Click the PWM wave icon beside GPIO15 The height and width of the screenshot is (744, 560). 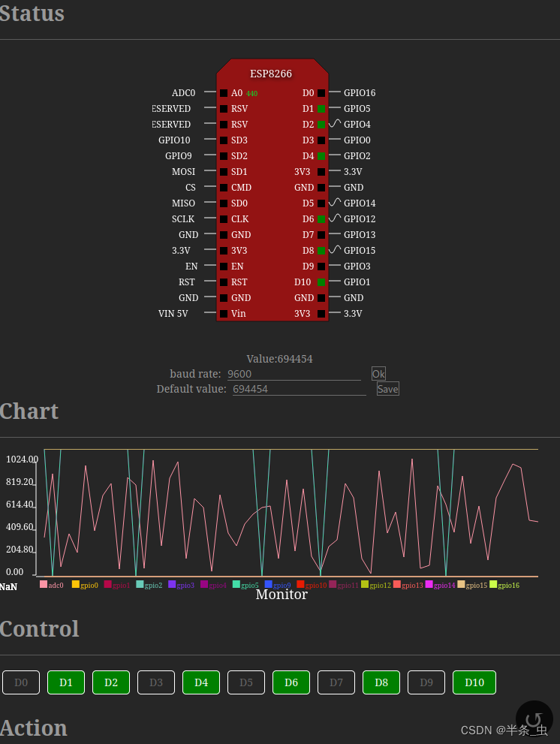coord(335,249)
